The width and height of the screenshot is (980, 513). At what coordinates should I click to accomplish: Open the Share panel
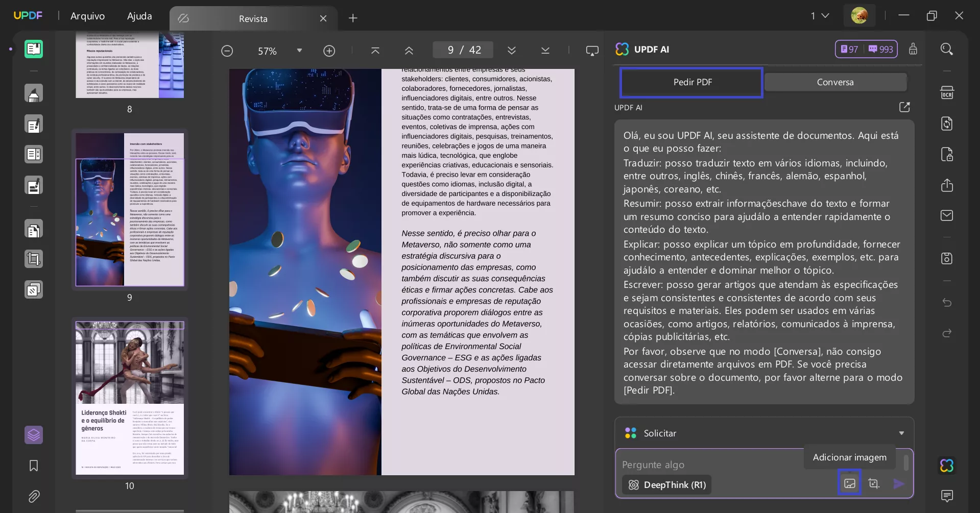[x=946, y=185]
